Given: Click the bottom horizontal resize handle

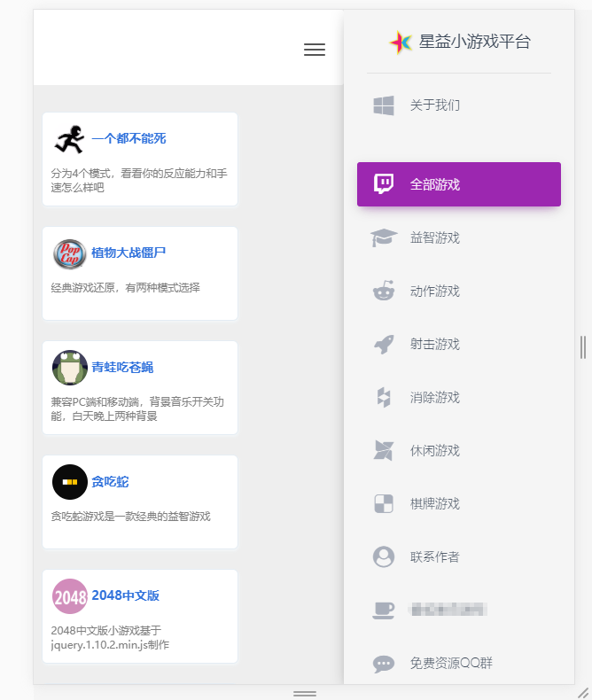Looking at the screenshot, I should click(305, 693).
